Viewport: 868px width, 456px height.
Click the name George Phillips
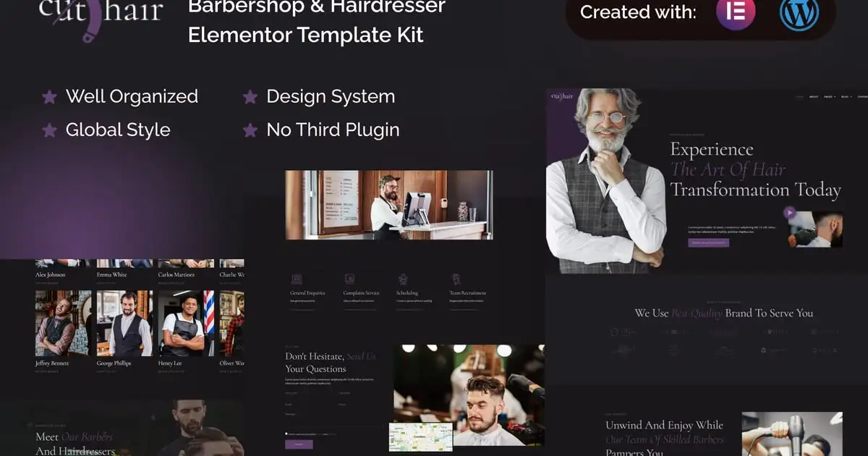point(114,363)
